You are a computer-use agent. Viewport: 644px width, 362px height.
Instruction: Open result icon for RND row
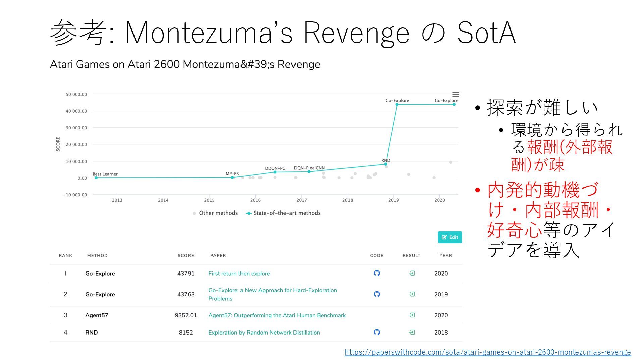pyautogui.click(x=412, y=332)
